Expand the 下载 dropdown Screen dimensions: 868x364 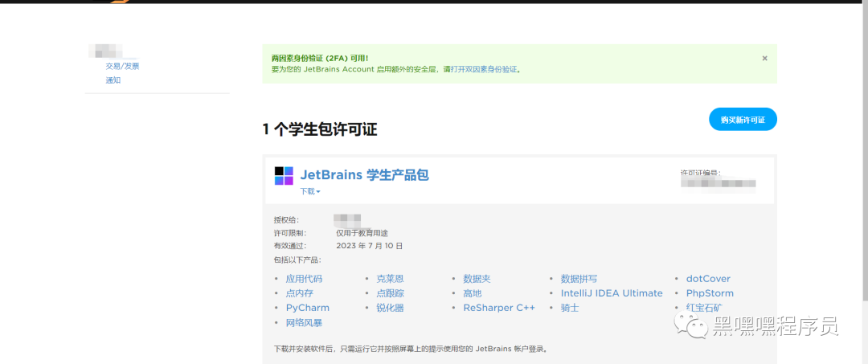click(310, 191)
